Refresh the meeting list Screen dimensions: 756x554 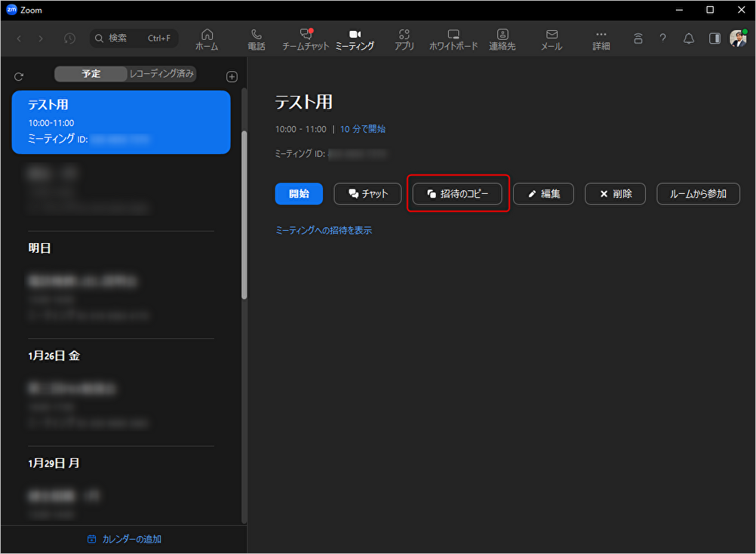(19, 77)
